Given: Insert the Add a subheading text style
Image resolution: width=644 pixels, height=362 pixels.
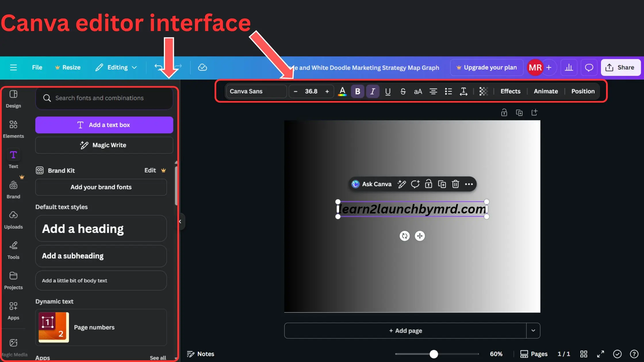Looking at the screenshot, I should tap(101, 256).
